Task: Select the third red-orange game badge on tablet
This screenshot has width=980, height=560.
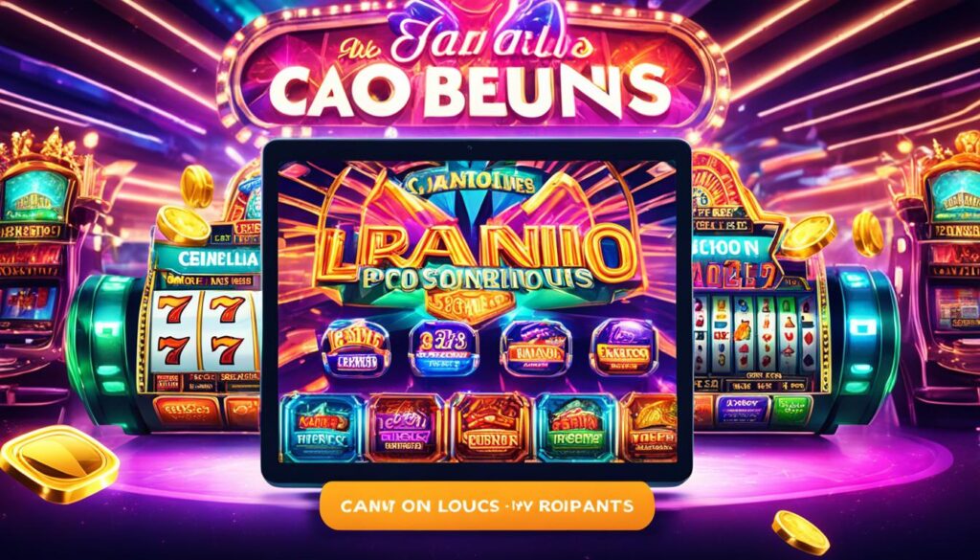Action: click(x=535, y=348)
